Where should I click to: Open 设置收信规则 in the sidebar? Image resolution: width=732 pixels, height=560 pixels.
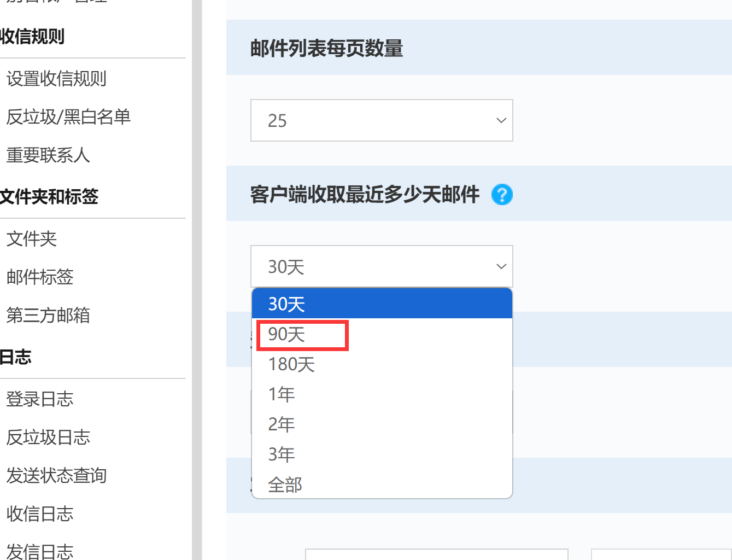[56, 79]
